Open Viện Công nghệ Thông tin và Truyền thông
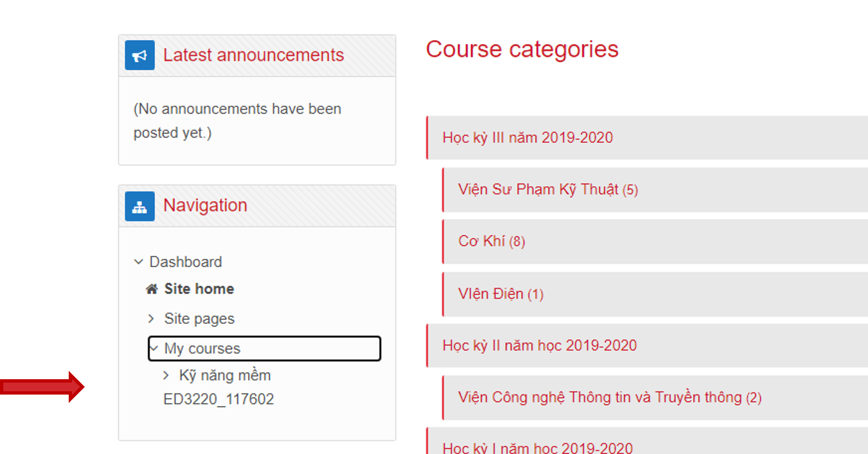 (x=600, y=397)
